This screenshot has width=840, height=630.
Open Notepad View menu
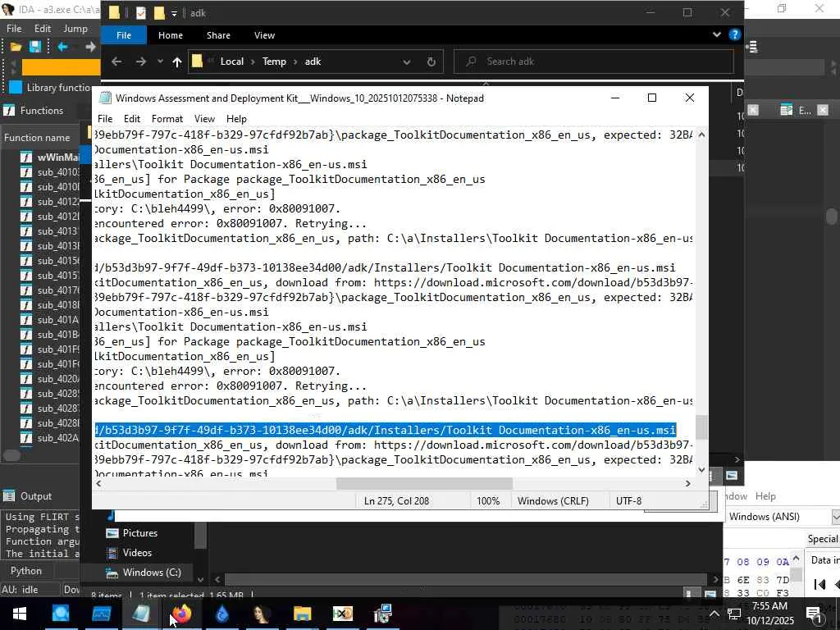[204, 119]
